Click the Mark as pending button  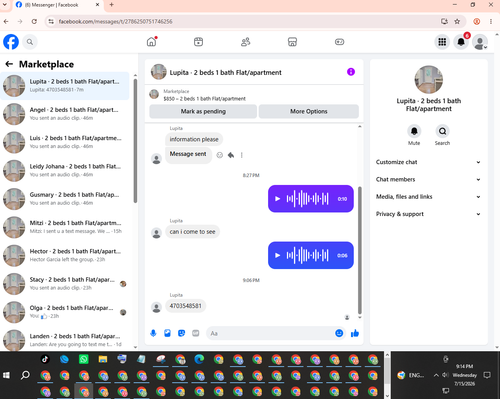203,111
